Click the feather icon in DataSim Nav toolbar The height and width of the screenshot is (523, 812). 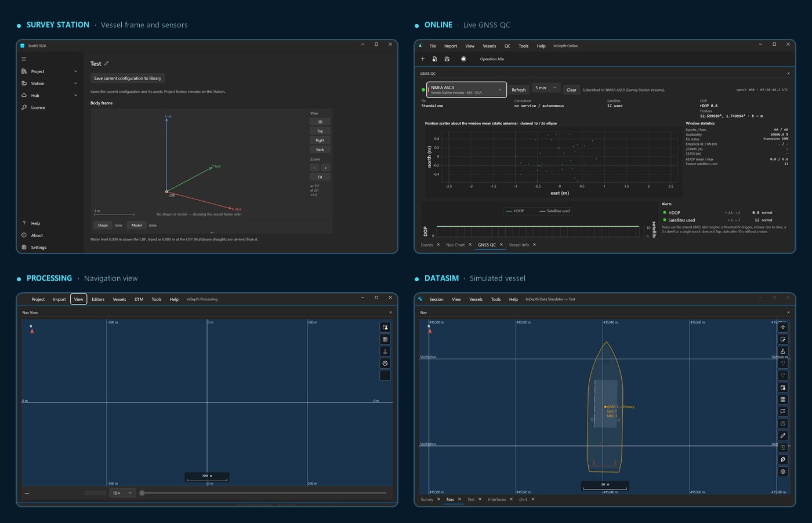[783, 460]
